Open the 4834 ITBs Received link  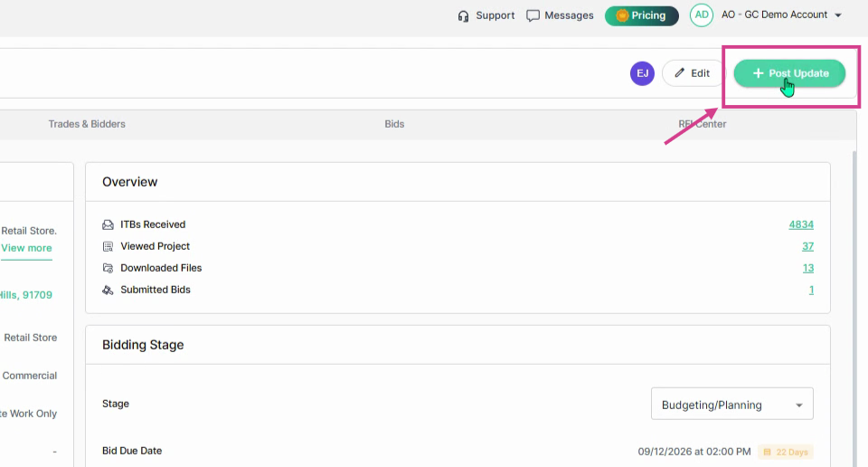pos(801,224)
